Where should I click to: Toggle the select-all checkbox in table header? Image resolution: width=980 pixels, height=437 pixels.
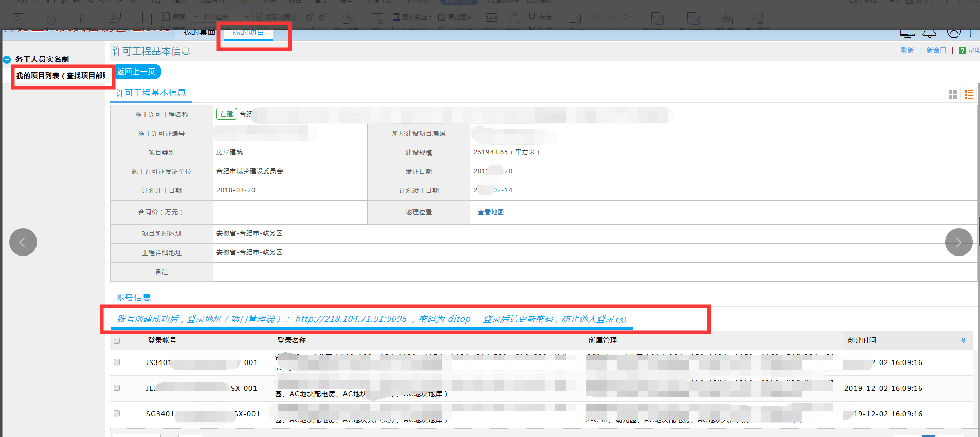tap(117, 341)
